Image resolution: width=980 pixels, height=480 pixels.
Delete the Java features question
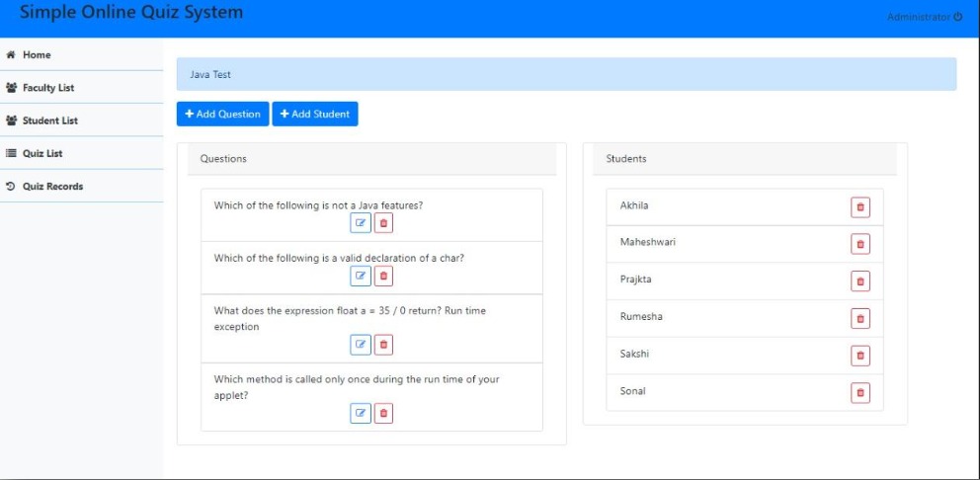point(383,223)
